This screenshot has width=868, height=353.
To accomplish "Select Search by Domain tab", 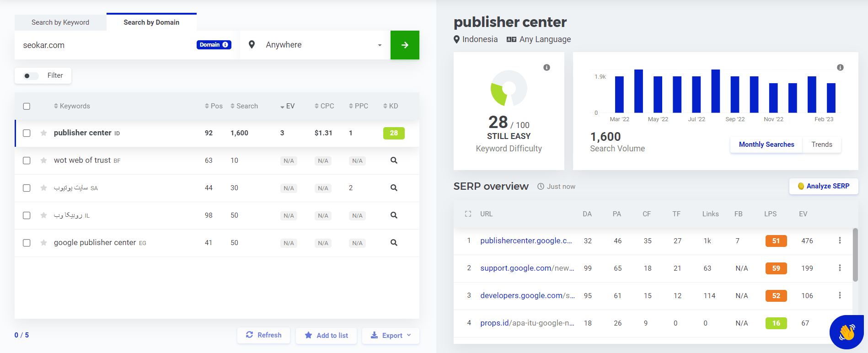I will pyautogui.click(x=151, y=22).
